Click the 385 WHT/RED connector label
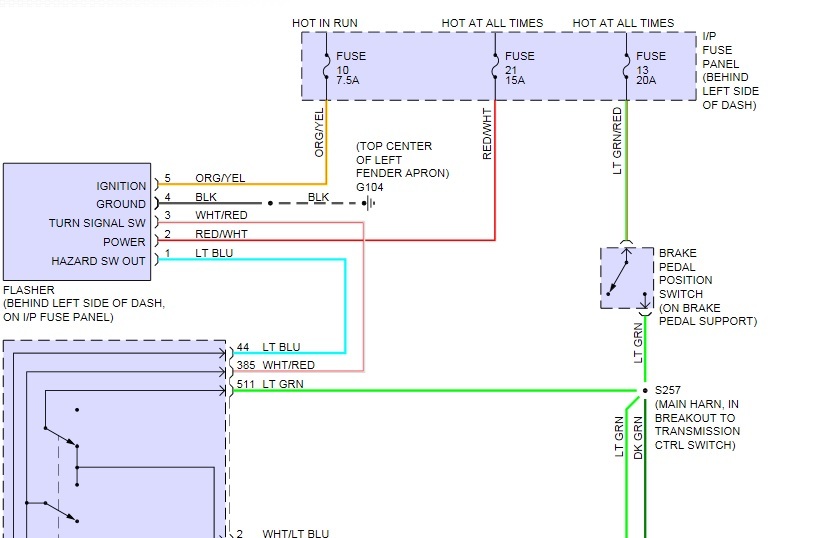 tap(275, 365)
